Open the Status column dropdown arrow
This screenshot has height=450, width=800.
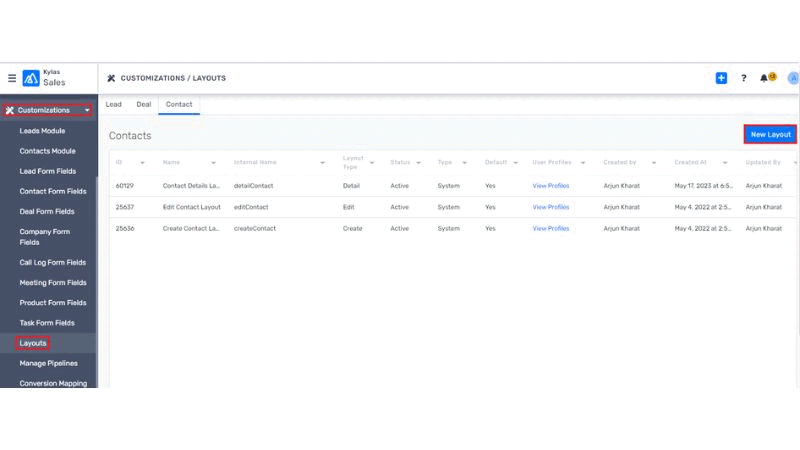click(418, 163)
